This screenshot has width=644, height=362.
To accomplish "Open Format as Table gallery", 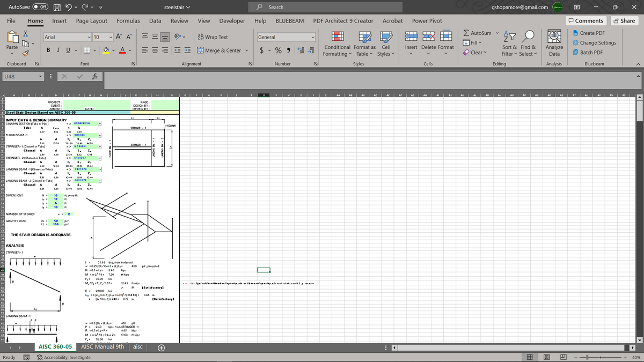I will click(365, 43).
